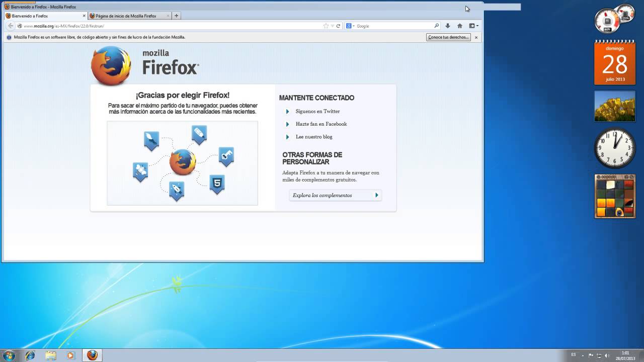
Task: Click the HTML5 badge in the diagram
Action: pyautogui.click(x=217, y=185)
